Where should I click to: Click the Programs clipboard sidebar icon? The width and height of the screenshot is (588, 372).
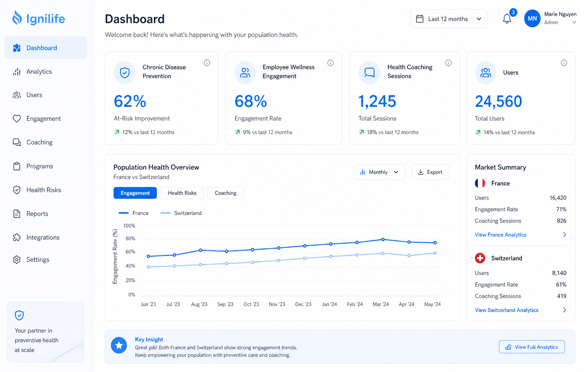tap(17, 166)
